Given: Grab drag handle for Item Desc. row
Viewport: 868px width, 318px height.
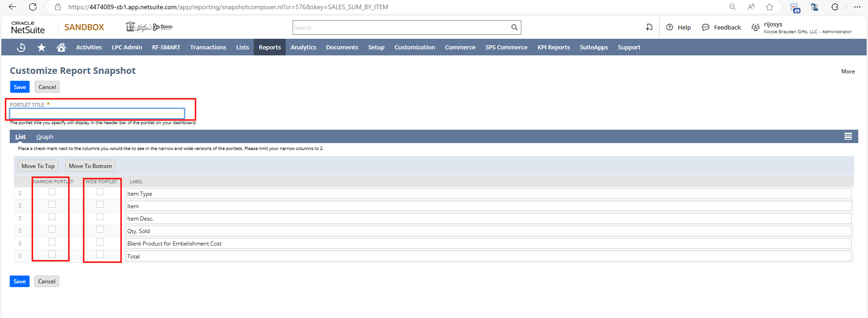Looking at the screenshot, I should point(20,218).
